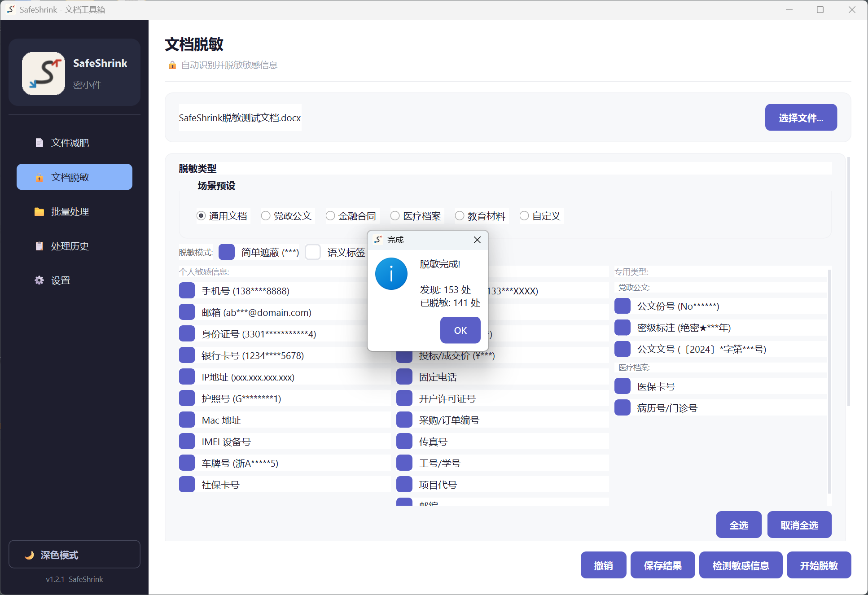Toggle 简单遮蔽 (***) mode checkbox

click(x=227, y=252)
